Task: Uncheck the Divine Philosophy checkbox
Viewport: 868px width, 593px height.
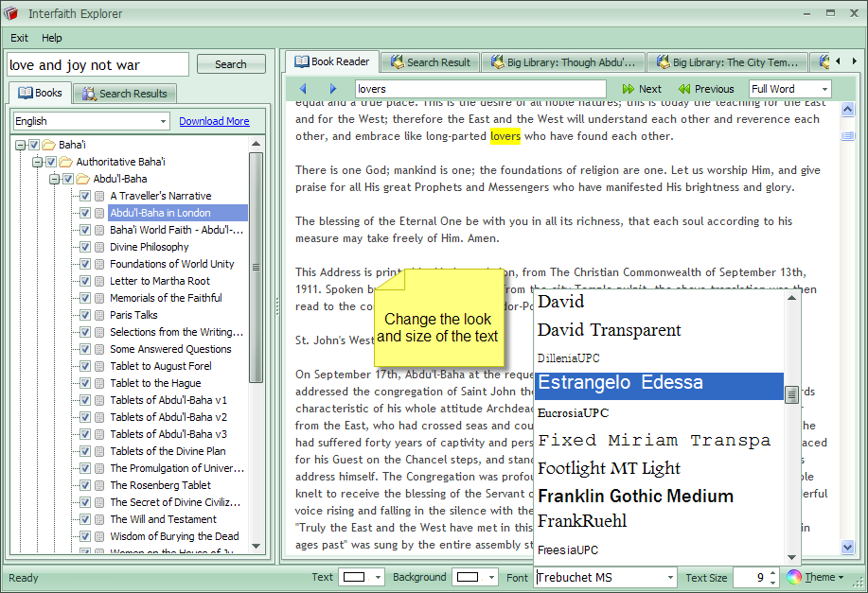Action: (85, 247)
